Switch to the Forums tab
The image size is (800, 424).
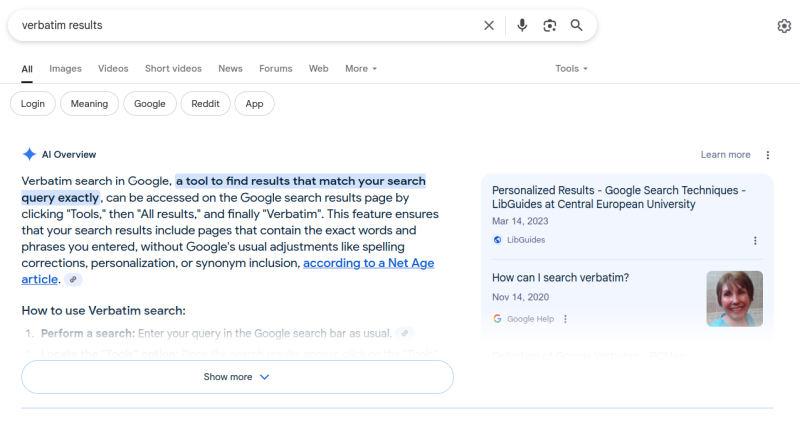(x=276, y=68)
